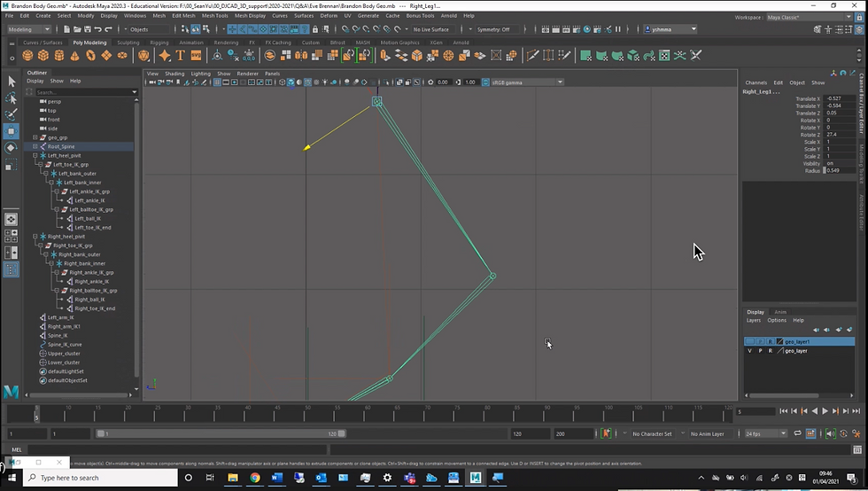868x491 pixels.
Task: Go to end of playback range
Action: pos(856,411)
